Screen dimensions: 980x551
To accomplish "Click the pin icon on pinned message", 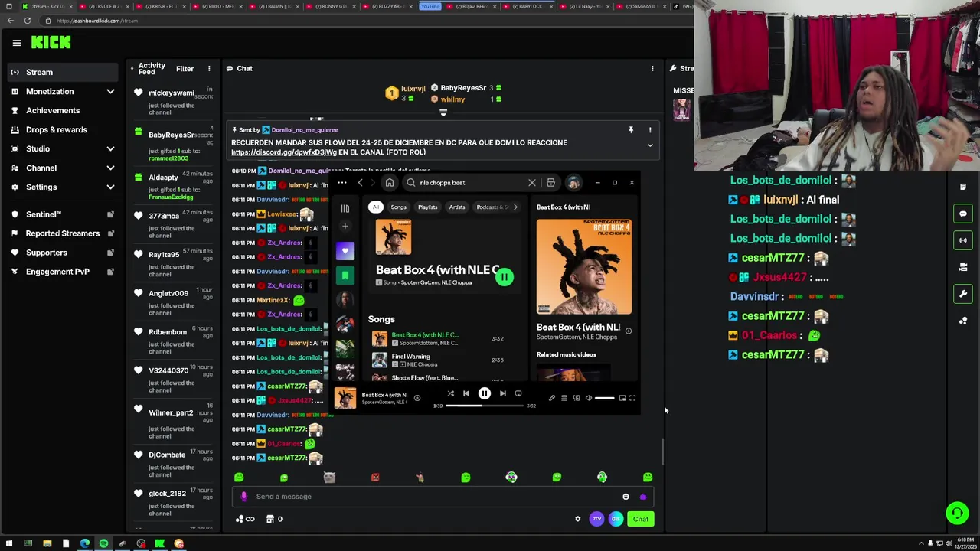I will click(631, 130).
